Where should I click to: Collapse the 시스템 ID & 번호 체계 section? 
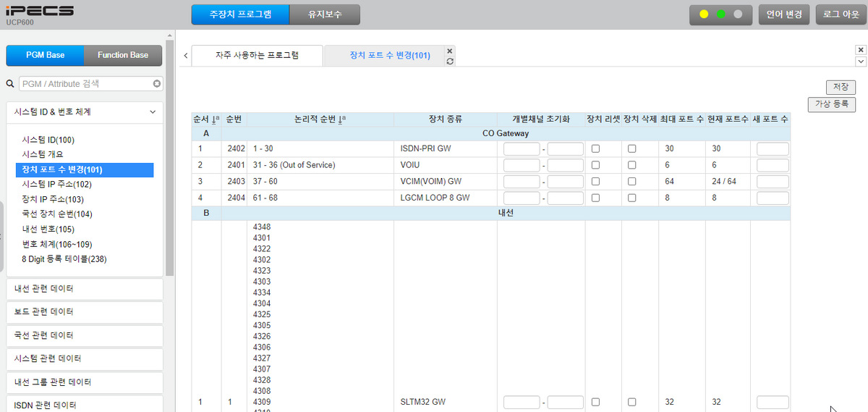[x=85, y=112]
